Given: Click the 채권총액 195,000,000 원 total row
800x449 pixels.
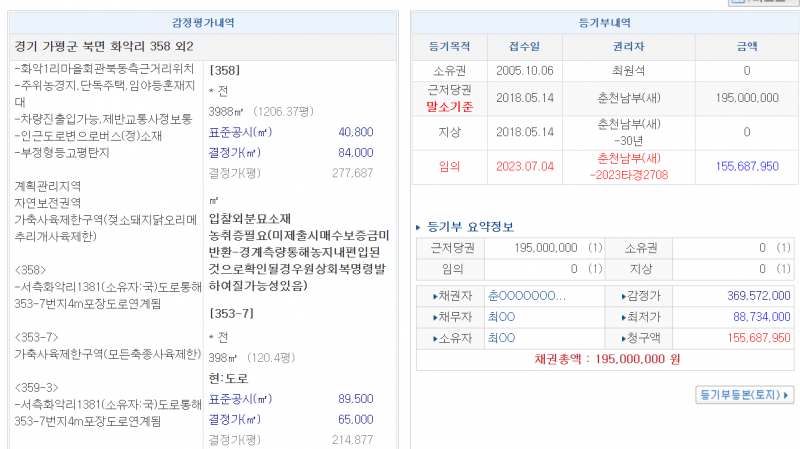Looking at the screenshot, I should click(x=606, y=358).
